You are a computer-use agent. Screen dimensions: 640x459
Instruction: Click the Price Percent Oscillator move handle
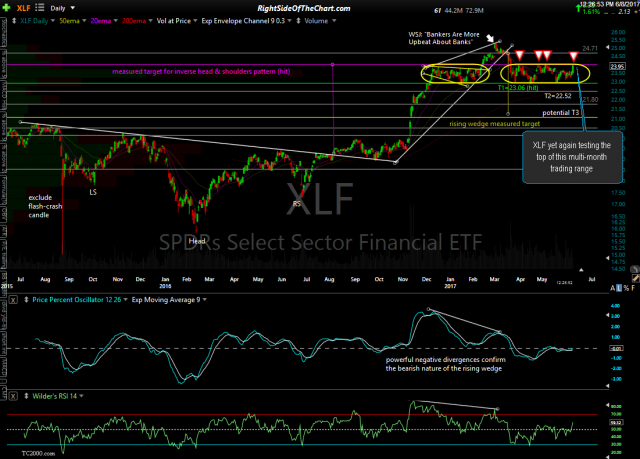click(x=26, y=300)
